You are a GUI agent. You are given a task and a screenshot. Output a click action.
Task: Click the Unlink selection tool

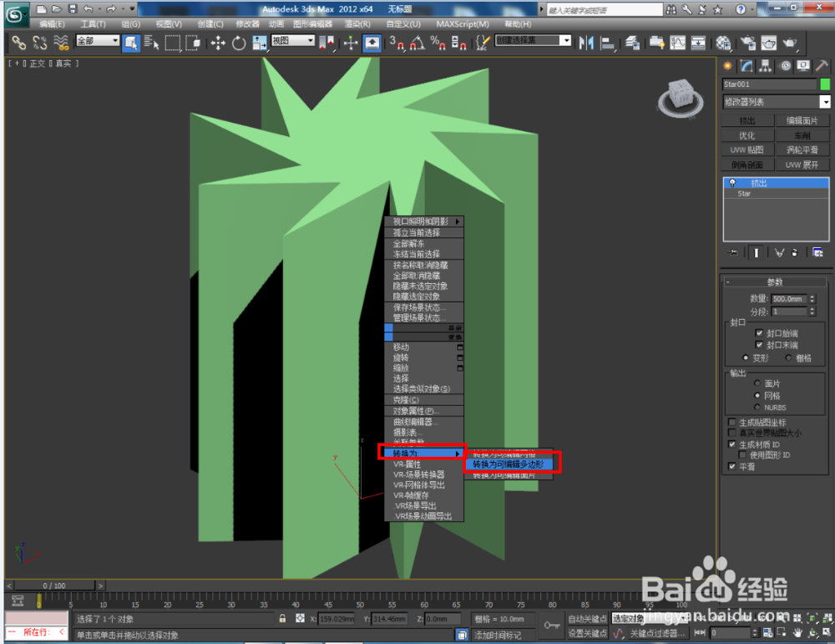(40, 43)
